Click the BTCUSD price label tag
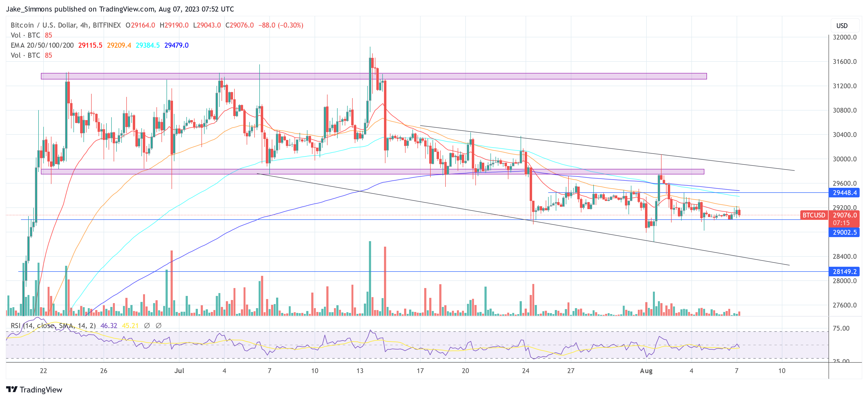Image resolution: width=868 pixels, height=400 pixels. pos(814,215)
